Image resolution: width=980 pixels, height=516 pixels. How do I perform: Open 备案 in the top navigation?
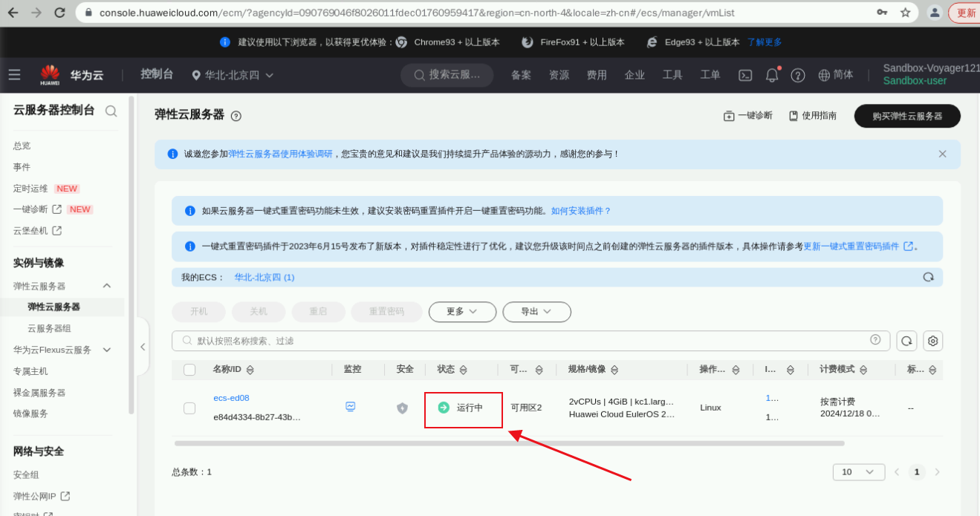[521, 75]
